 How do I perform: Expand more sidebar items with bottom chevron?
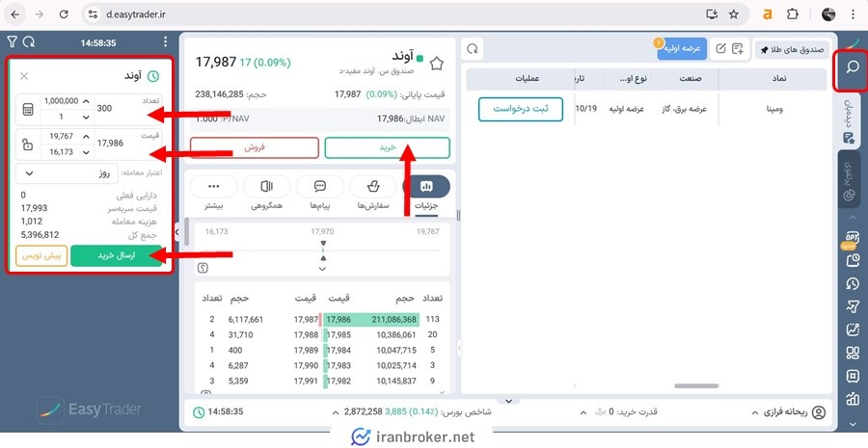[853, 424]
